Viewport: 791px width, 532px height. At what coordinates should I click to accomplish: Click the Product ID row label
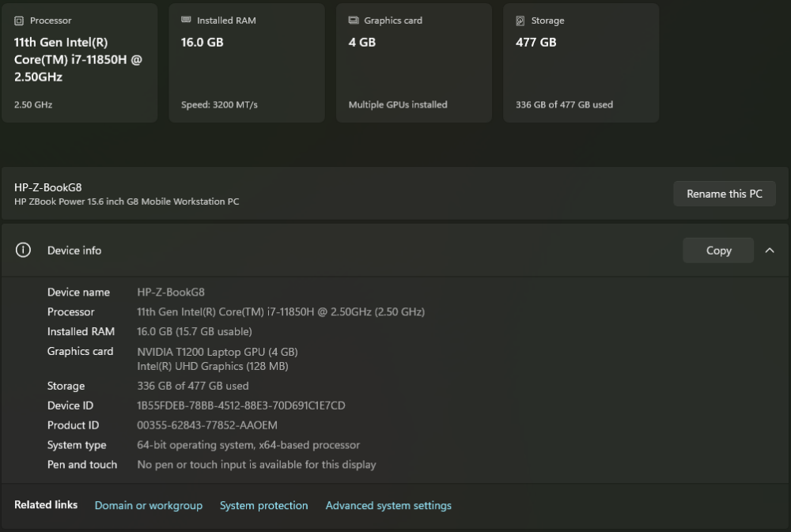[x=73, y=425]
